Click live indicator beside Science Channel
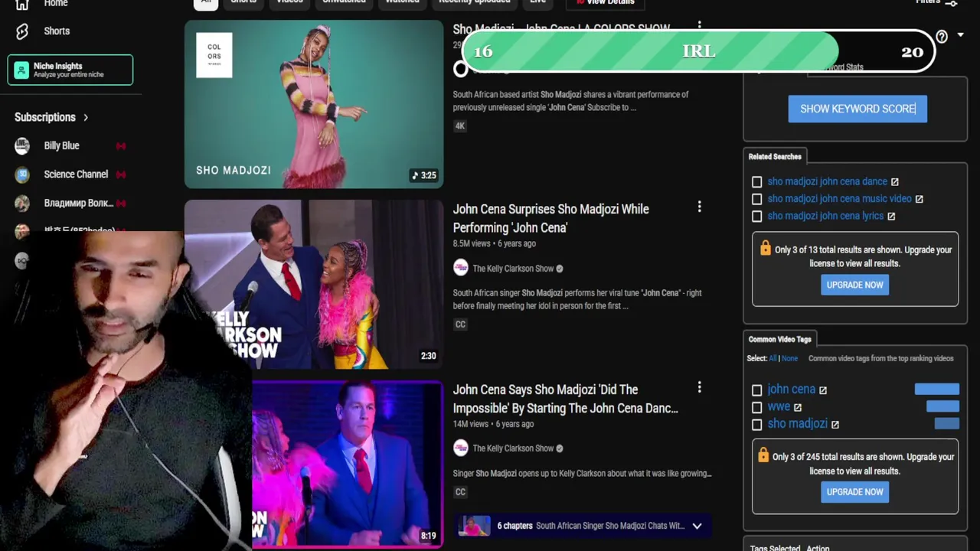The height and width of the screenshot is (551, 980). pos(121,174)
